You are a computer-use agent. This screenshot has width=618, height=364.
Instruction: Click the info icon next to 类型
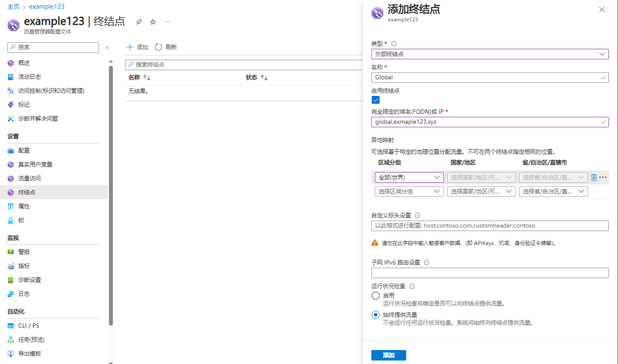coord(394,44)
